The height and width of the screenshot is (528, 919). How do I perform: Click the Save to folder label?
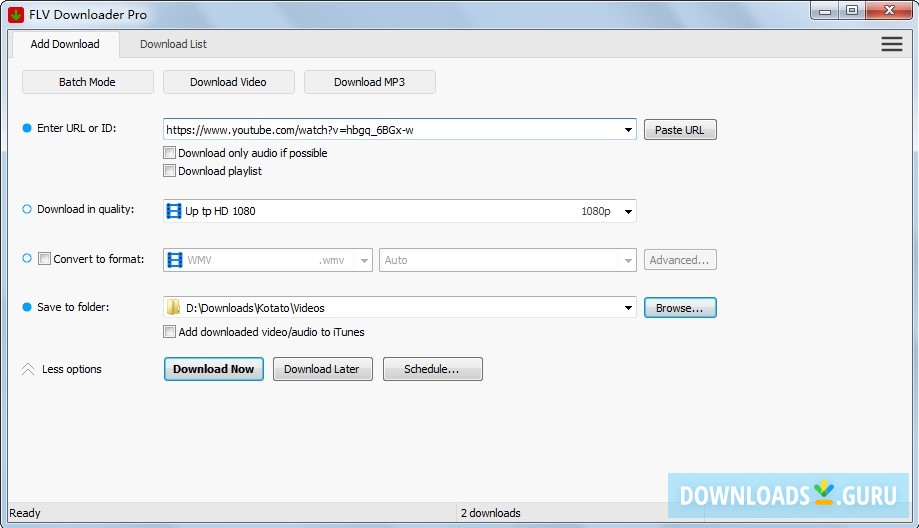73,307
